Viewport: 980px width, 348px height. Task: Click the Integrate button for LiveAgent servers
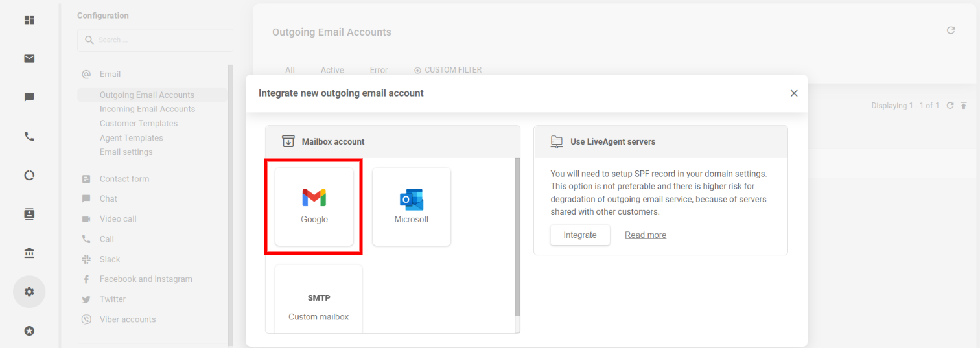pyautogui.click(x=580, y=235)
